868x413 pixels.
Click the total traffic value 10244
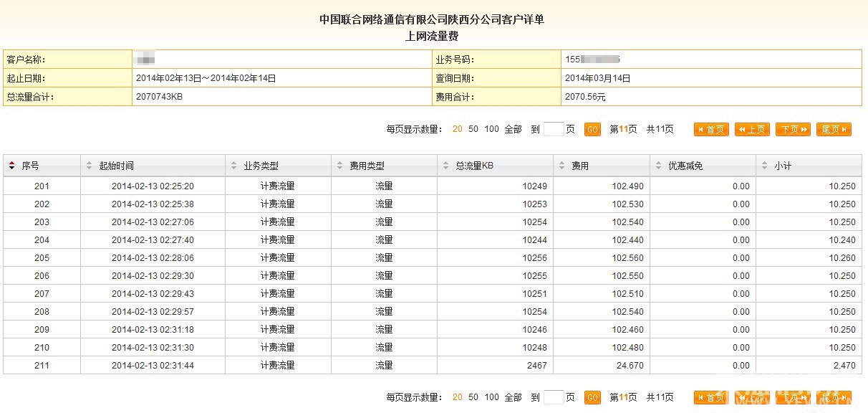(534, 240)
